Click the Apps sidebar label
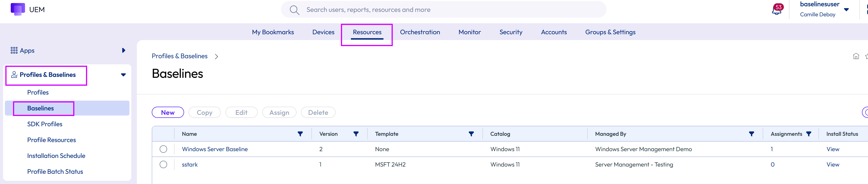 click(x=27, y=51)
